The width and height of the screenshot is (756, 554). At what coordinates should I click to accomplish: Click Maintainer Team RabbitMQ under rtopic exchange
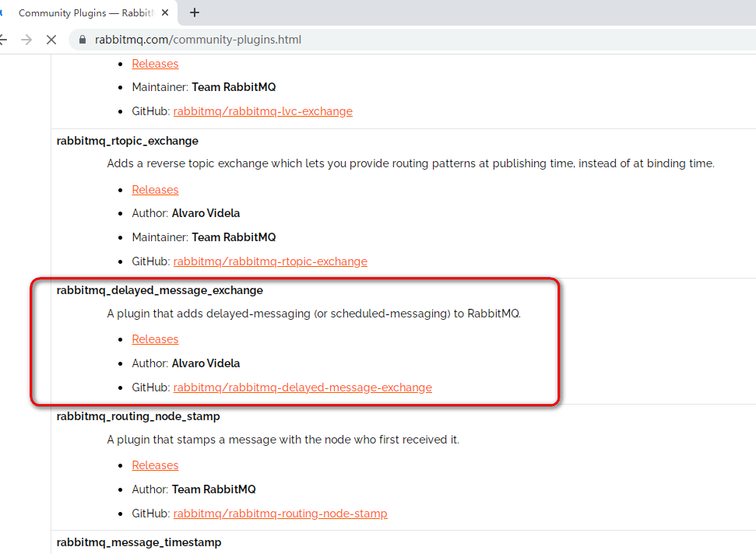[203, 237]
